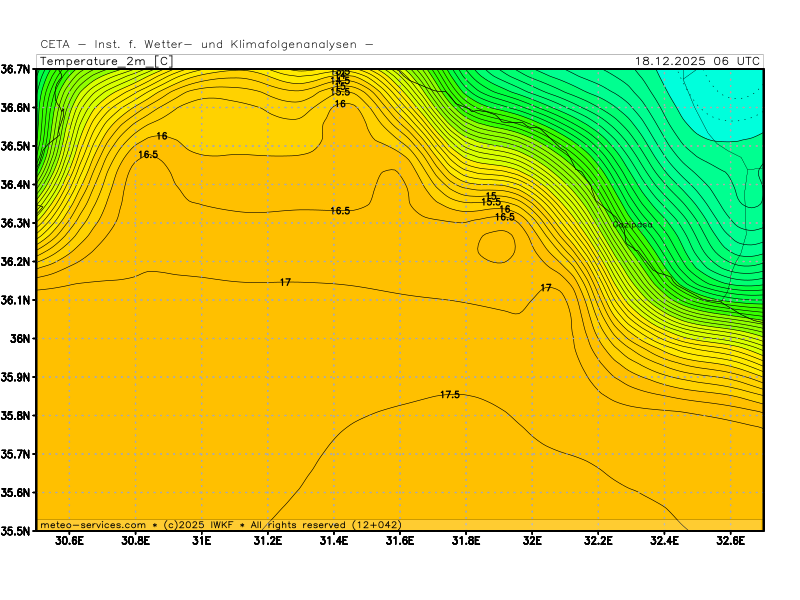Select the 16 contour label in upper-left area
800x600 pixels.
pos(162,136)
